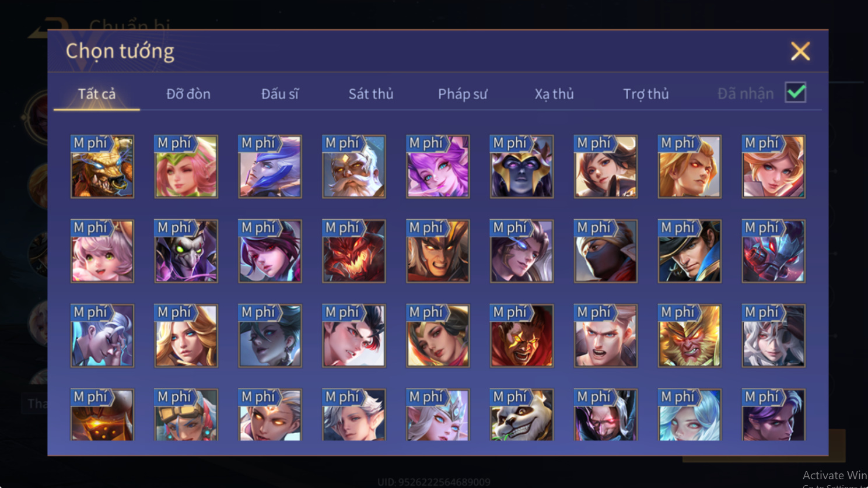
Task: Choose the Monkey King hero with golden crown
Action: point(689,336)
